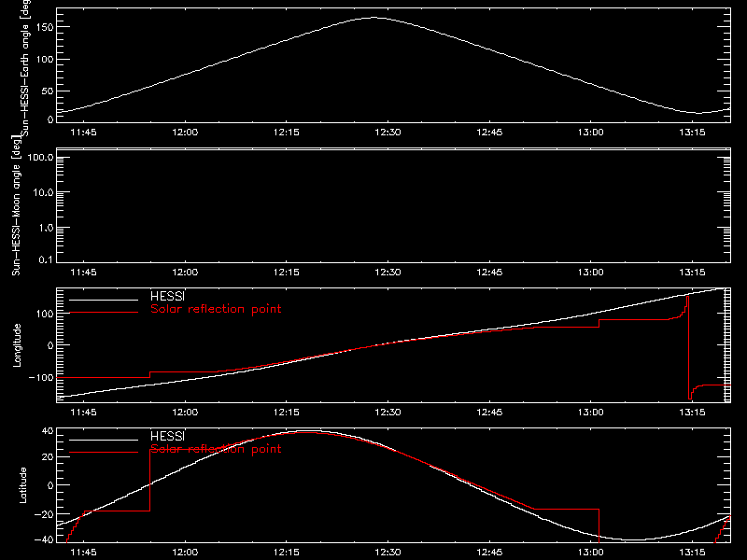Click 13:00 time label under Latitude plot
747x560 pixels.
[591, 553]
